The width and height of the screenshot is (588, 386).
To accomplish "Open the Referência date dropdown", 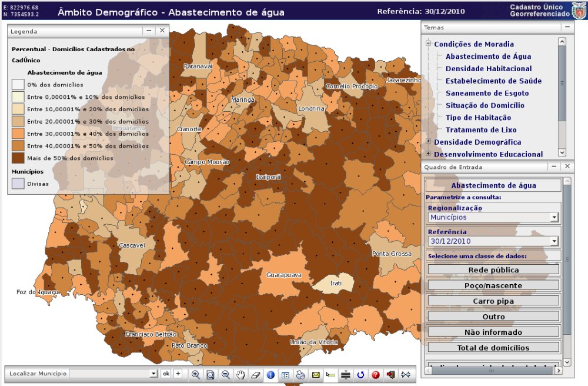I will click(554, 241).
